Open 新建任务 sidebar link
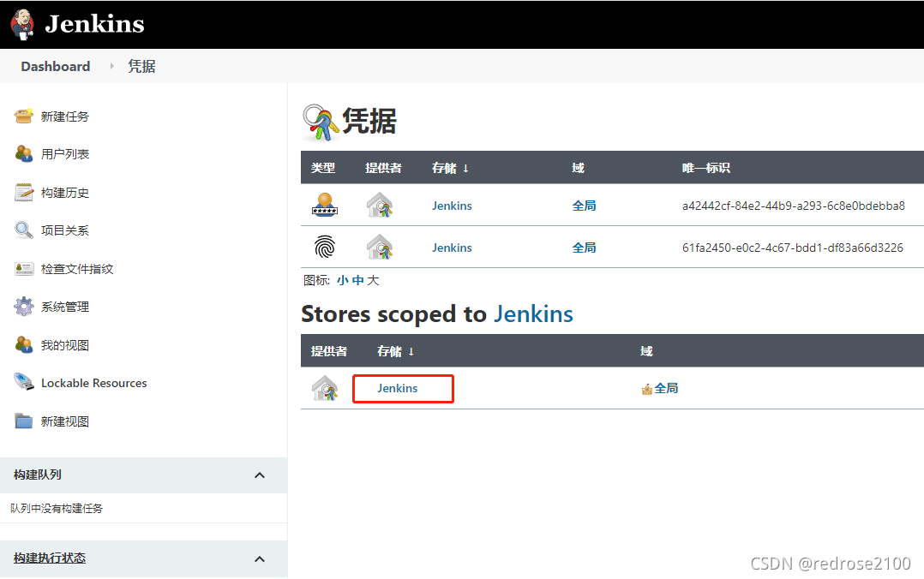Screen dimensions: 924x579 (x=65, y=116)
